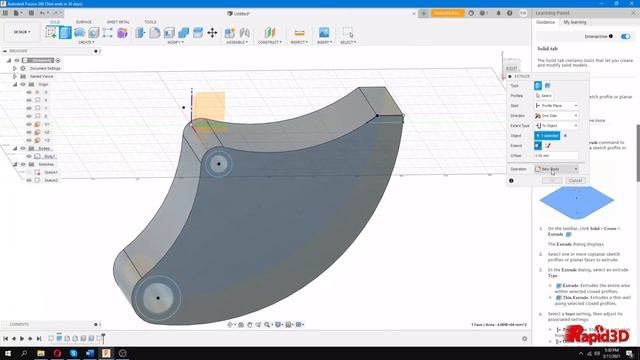Image resolution: width=640 pixels, height=360 pixels.
Task: Toggle visibility eye of Origin folder
Action: pyautogui.click(x=23, y=84)
